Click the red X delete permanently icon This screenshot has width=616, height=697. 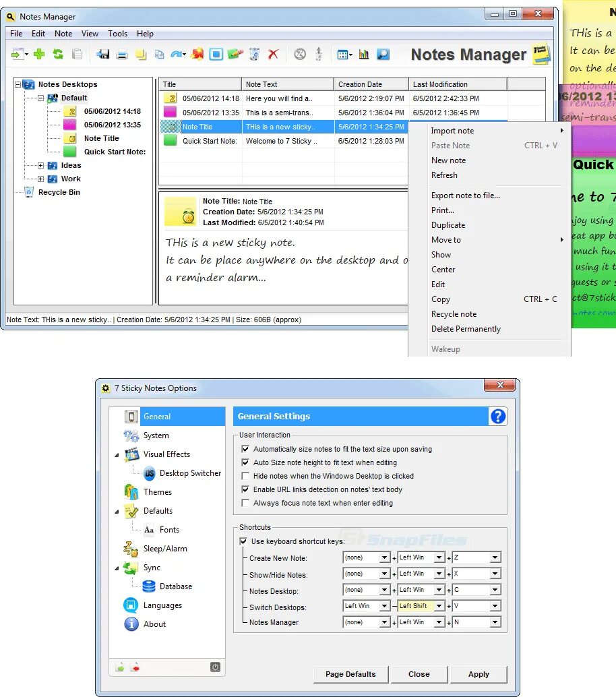pos(274,54)
